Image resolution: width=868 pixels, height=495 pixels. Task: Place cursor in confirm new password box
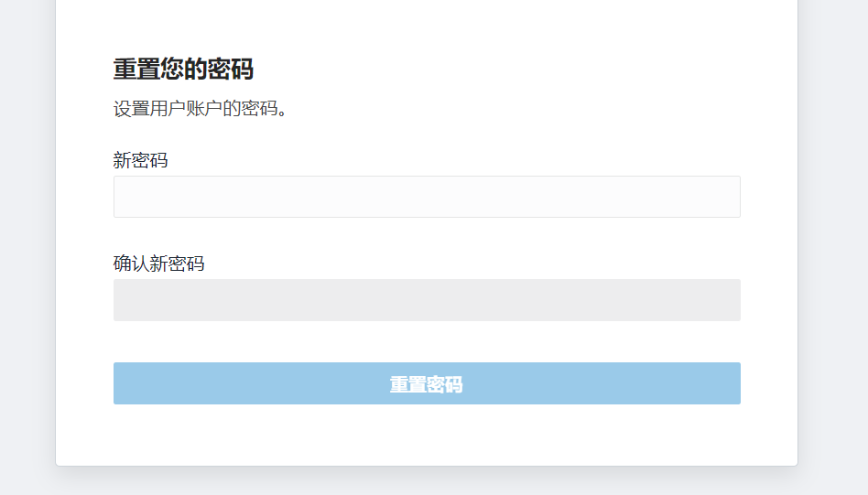click(427, 300)
